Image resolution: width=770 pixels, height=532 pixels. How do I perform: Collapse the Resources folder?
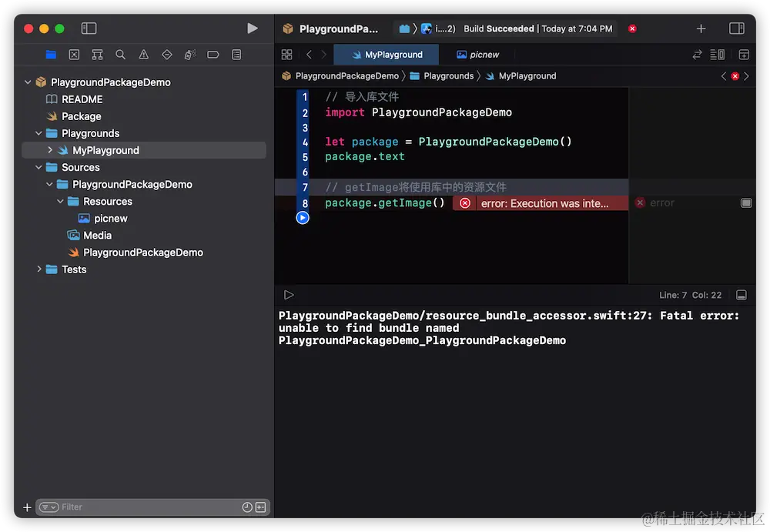60,201
